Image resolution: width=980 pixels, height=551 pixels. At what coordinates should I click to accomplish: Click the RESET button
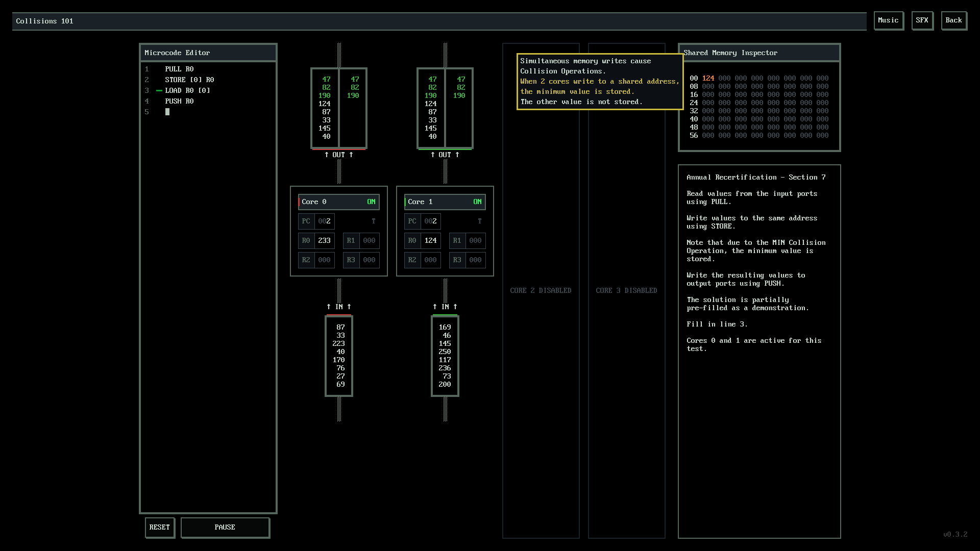click(160, 528)
